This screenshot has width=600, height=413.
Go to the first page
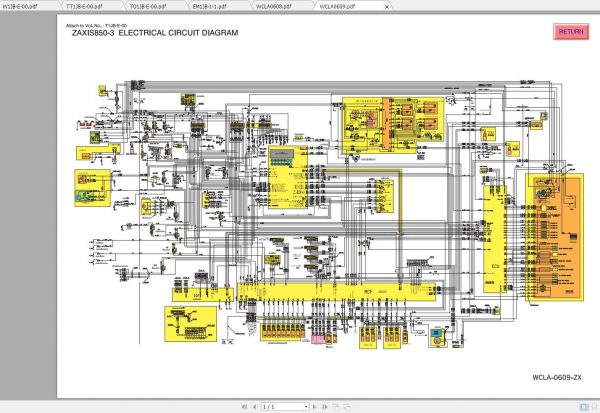tap(245, 407)
